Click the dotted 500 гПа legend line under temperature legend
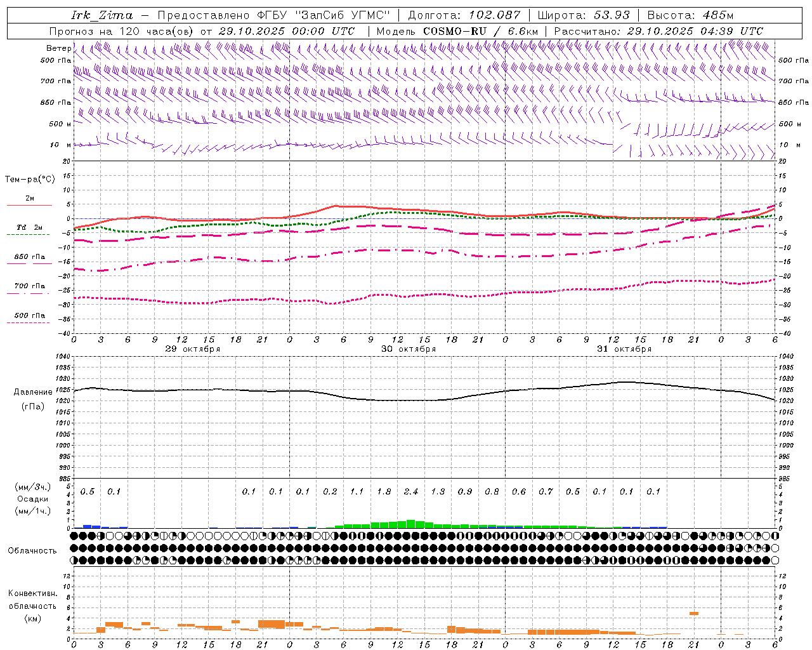 (29, 322)
